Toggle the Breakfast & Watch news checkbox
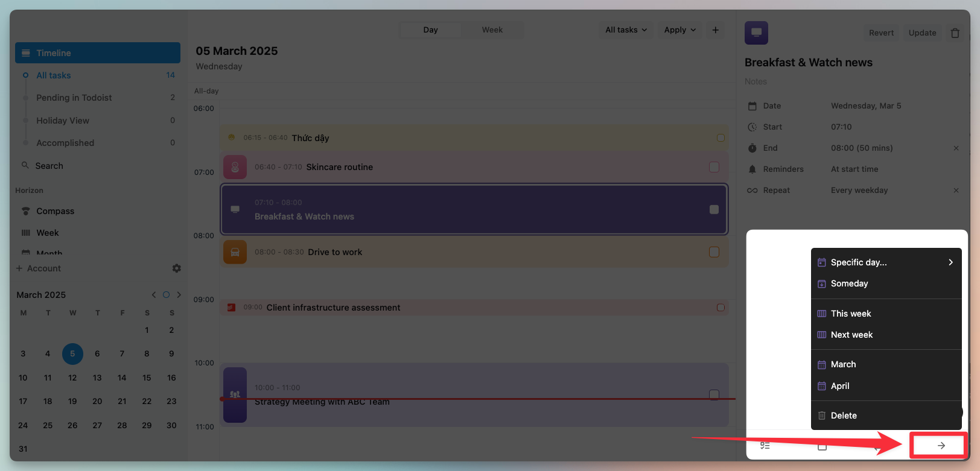Image resolution: width=980 pixels, height=471 pixels. coord(714,209)
